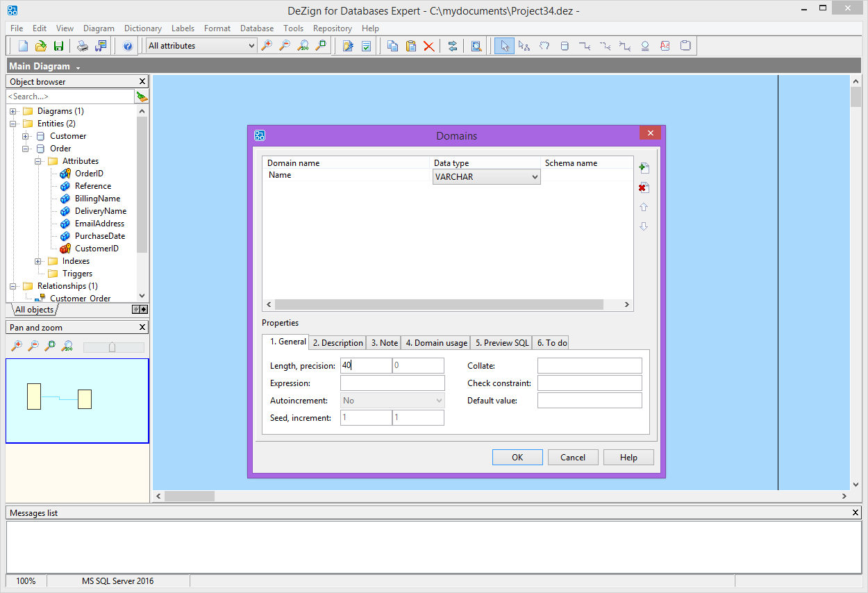Screen dimensions: 868x593
Task: Open the Dictionary menu
Action: [143, 28]
